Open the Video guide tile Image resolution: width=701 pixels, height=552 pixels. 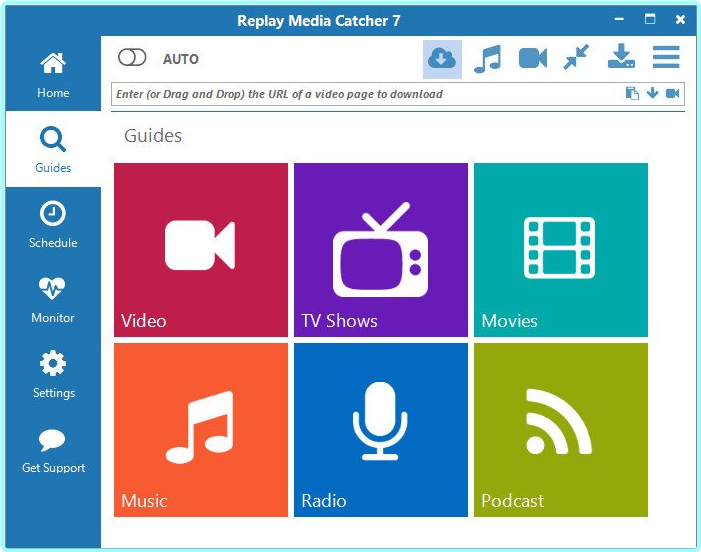pos(201,250)
